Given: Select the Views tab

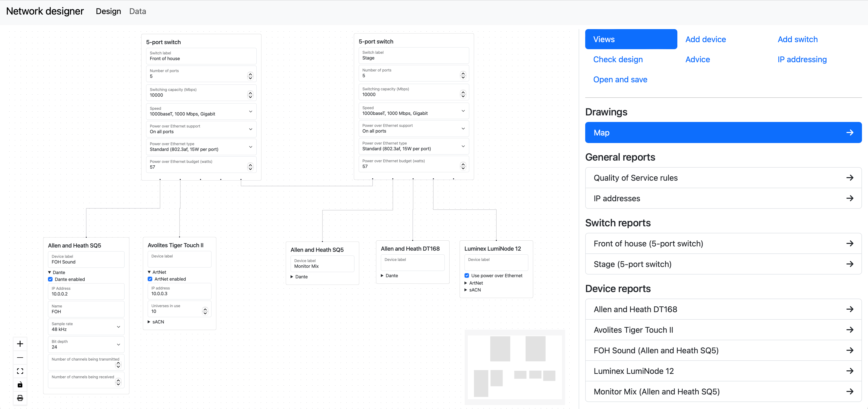Looking at the screenshot, I should click(631, 39).
